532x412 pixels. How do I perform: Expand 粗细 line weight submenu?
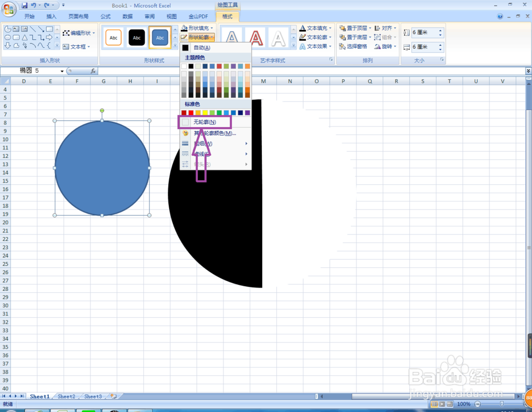[215, 144]
